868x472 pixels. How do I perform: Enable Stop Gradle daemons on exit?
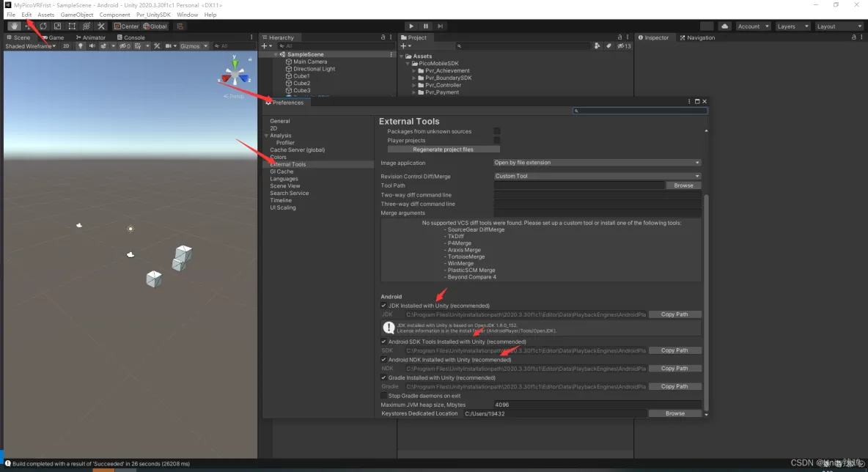tap(383, 396)
